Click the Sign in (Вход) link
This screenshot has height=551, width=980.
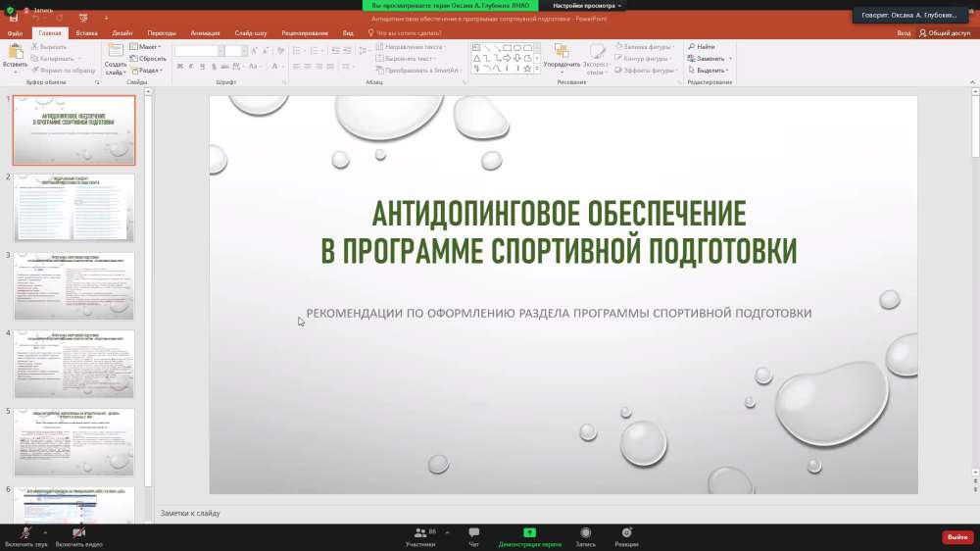coord(904,33)
